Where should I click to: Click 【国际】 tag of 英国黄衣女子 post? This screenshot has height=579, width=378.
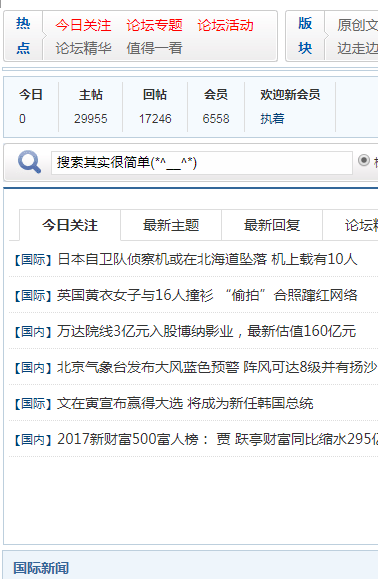33,296
